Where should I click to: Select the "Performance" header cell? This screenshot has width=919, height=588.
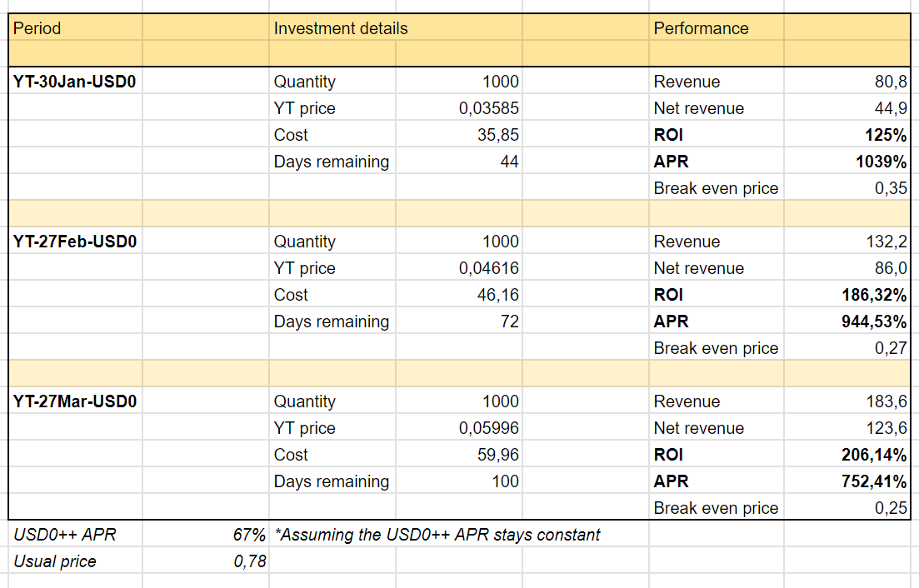pyautogui.click(x=701, y=28)
